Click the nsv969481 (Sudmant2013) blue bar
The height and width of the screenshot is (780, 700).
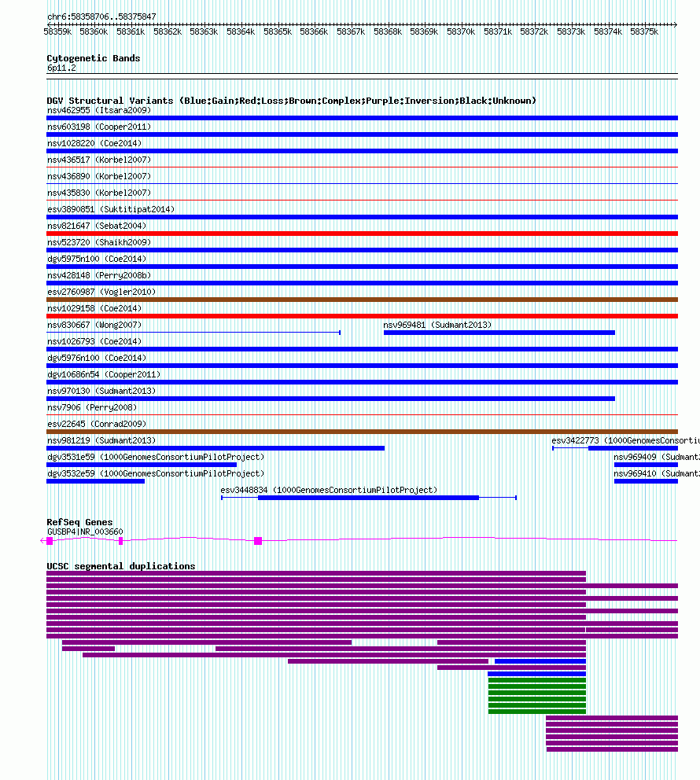(499, 333)
